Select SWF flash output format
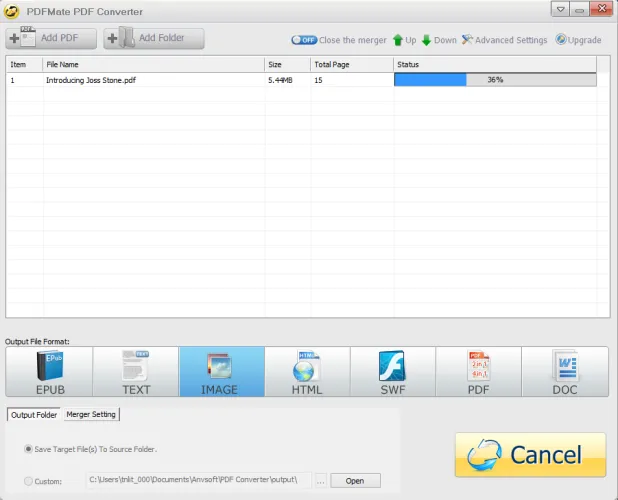618x500 pixels. (393, 372)
